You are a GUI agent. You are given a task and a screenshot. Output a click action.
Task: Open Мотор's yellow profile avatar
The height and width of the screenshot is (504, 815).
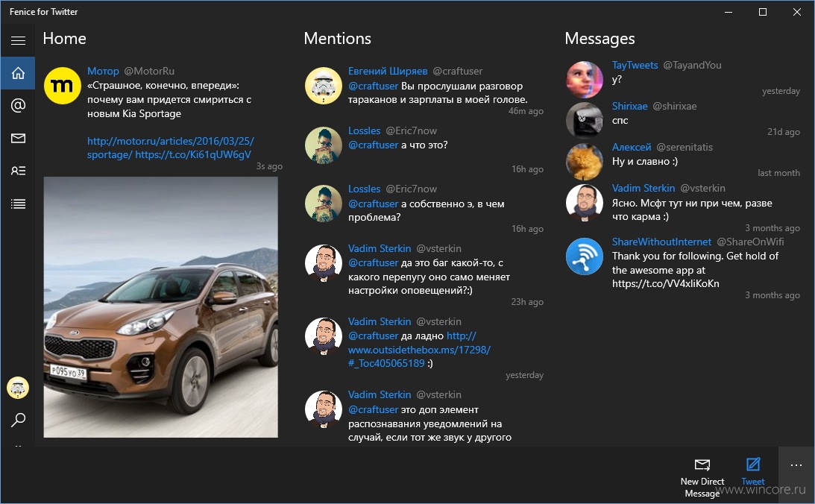tap(63, 86)
